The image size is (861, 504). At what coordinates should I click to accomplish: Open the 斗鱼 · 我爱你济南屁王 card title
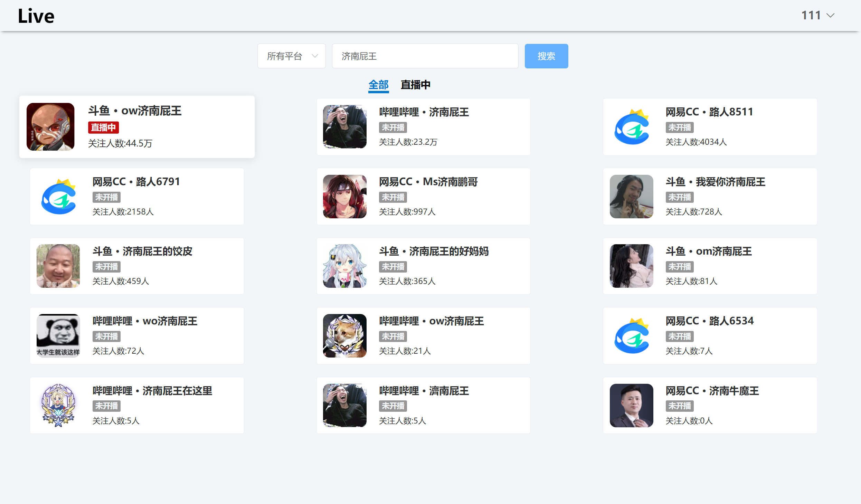(715, 182)
